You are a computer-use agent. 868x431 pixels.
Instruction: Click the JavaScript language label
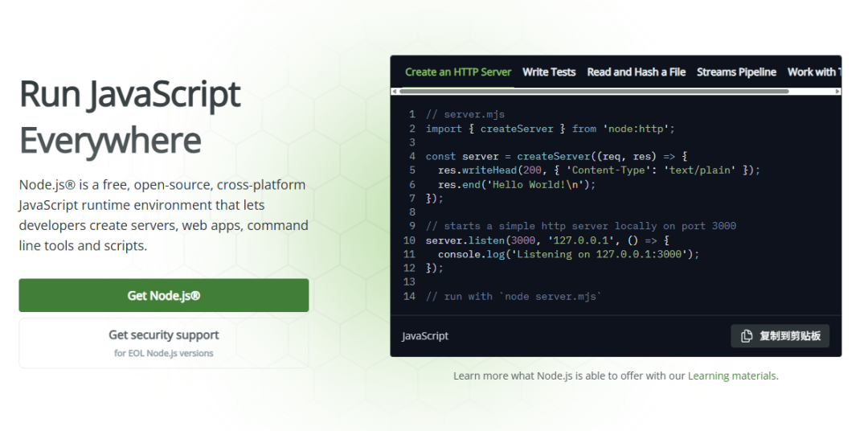(x=425, y=336)
